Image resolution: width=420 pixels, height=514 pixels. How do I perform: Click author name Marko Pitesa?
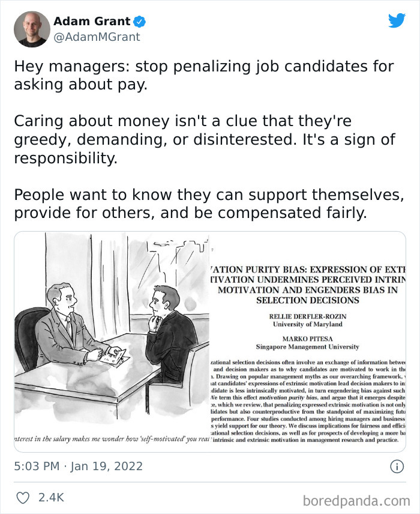(x=307, y=339)
